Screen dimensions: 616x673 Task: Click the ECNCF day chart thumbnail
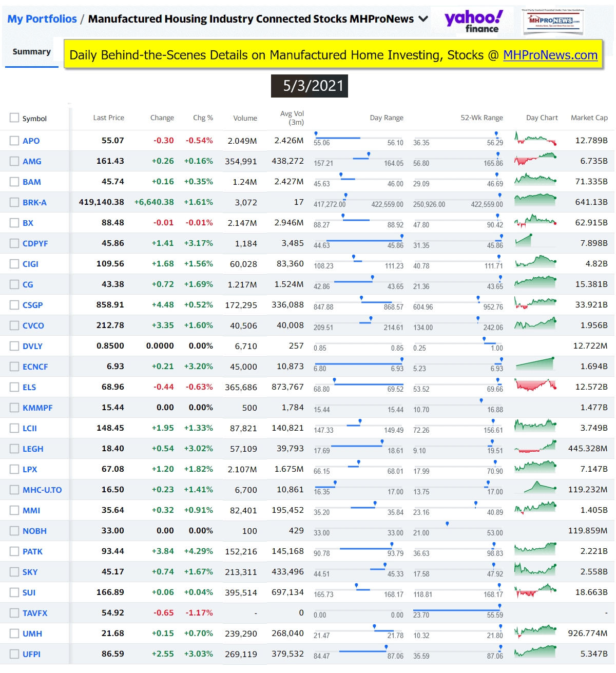(x=535, y=364)
